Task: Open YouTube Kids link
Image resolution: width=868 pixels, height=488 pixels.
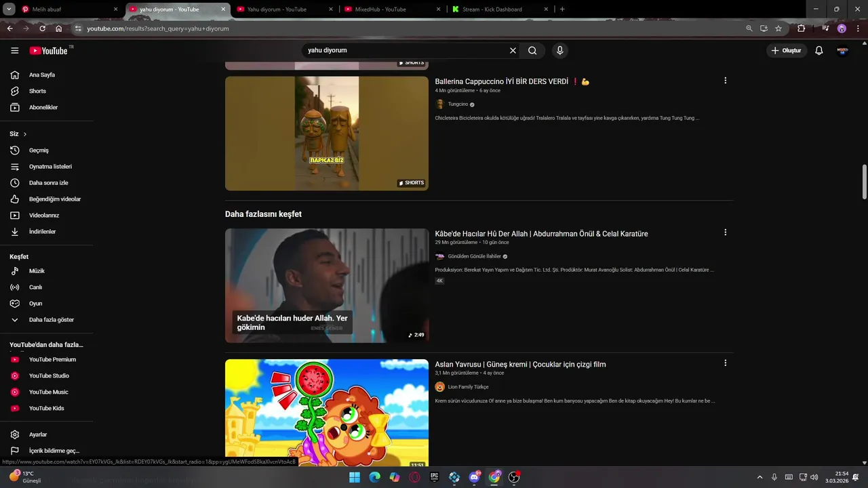Action: 47,408
